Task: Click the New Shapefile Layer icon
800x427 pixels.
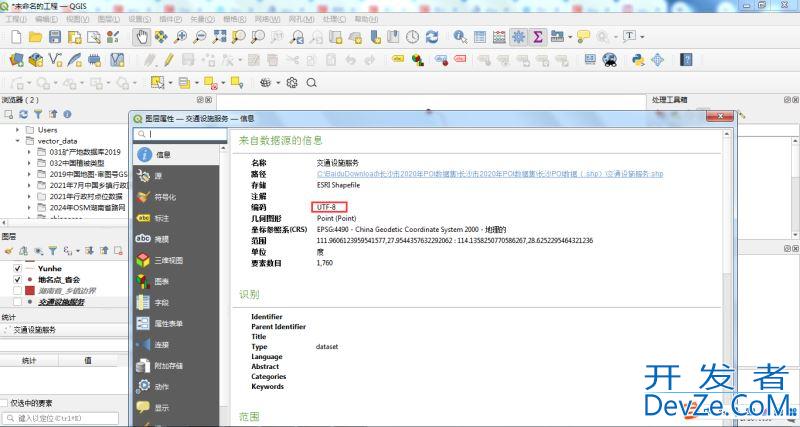Action: pos(55,60)
